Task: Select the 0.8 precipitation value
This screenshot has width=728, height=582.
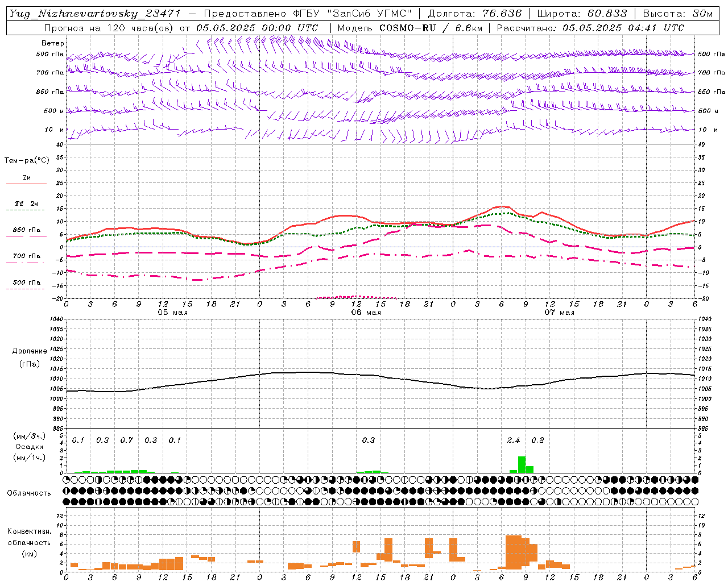Action: (x=537, y=440)
